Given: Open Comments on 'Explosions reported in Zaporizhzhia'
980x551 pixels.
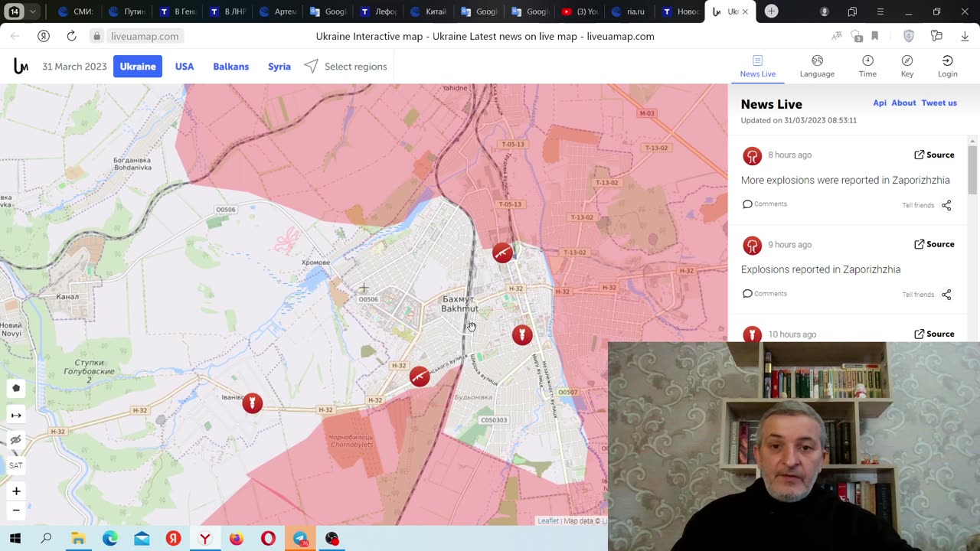Looking at the screenshot, I should pyautogui.click(x=764, y=294).
